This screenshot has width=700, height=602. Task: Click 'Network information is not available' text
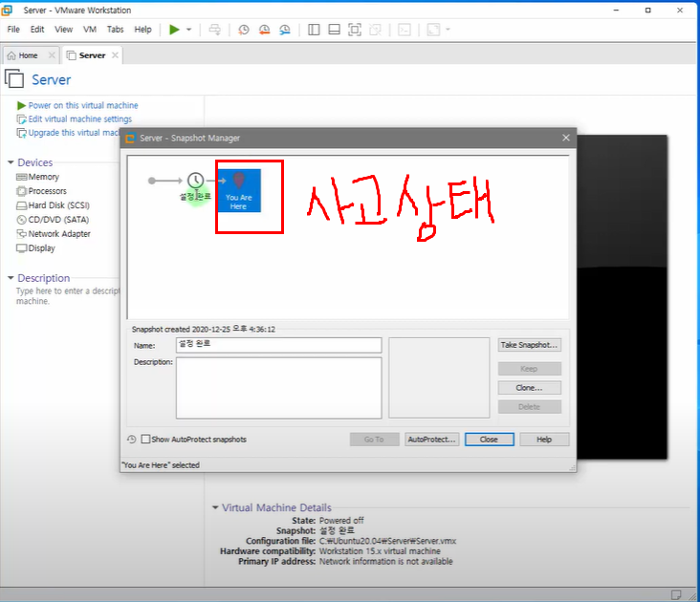[x=386, y=562]
